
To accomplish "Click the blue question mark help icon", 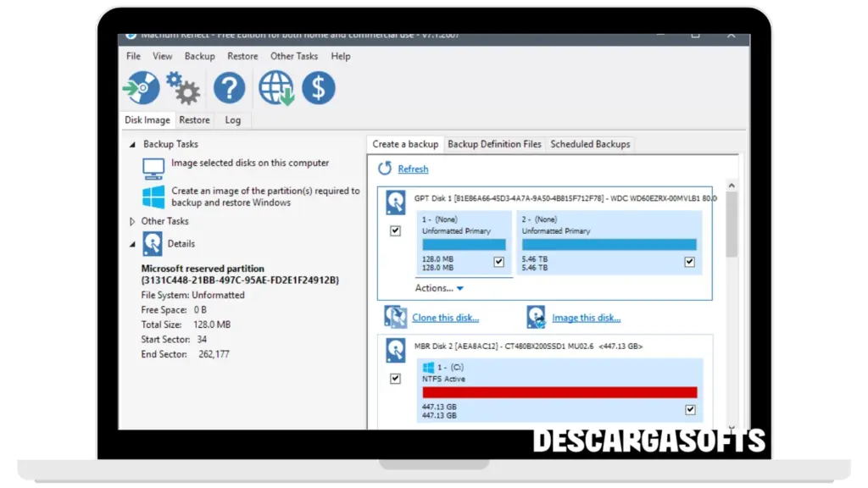I will pyautogui.click(x=229, y=88).
